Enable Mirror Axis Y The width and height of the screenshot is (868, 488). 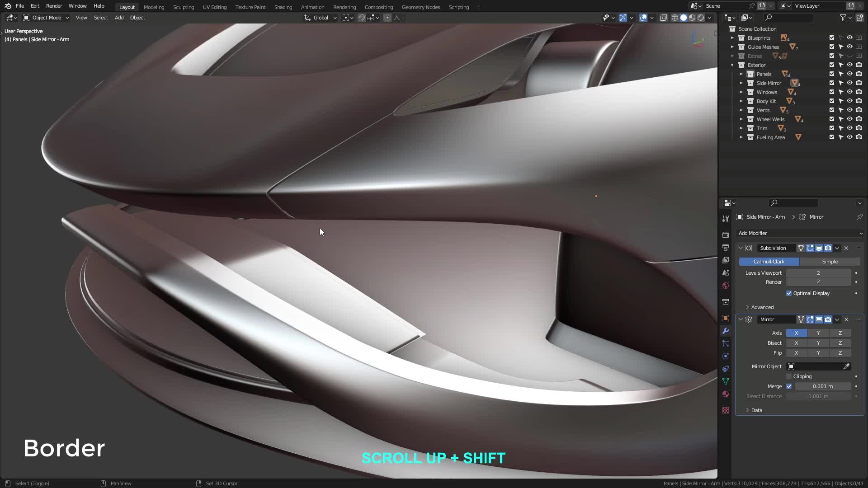(x=818, y=333)
